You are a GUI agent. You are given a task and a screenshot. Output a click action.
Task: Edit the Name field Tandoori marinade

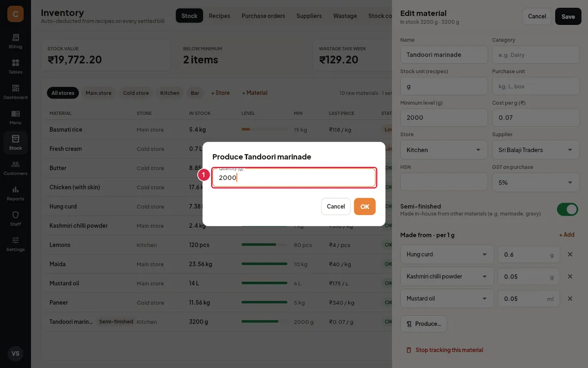tap(444, 55)
